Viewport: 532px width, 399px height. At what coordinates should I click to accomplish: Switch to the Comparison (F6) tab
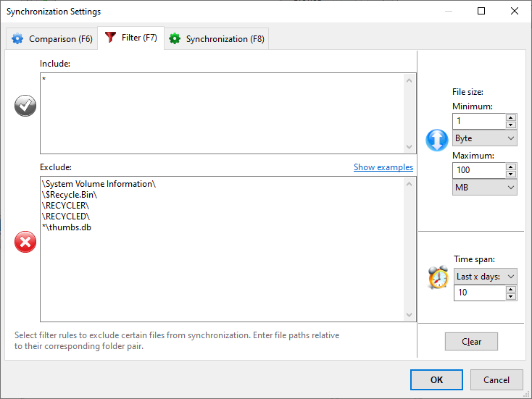(51, 39)
